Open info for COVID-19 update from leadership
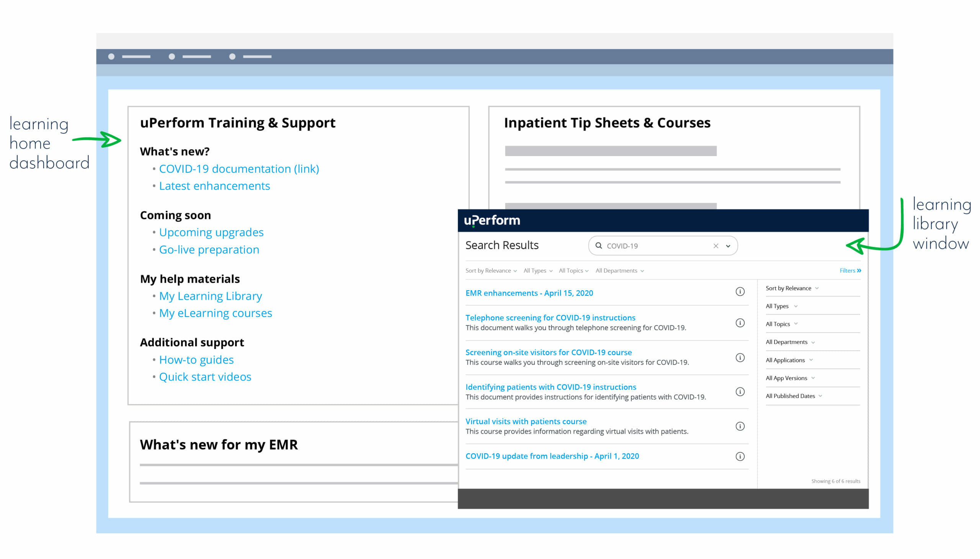The image size is (980, 559). [x=740, y=456]
